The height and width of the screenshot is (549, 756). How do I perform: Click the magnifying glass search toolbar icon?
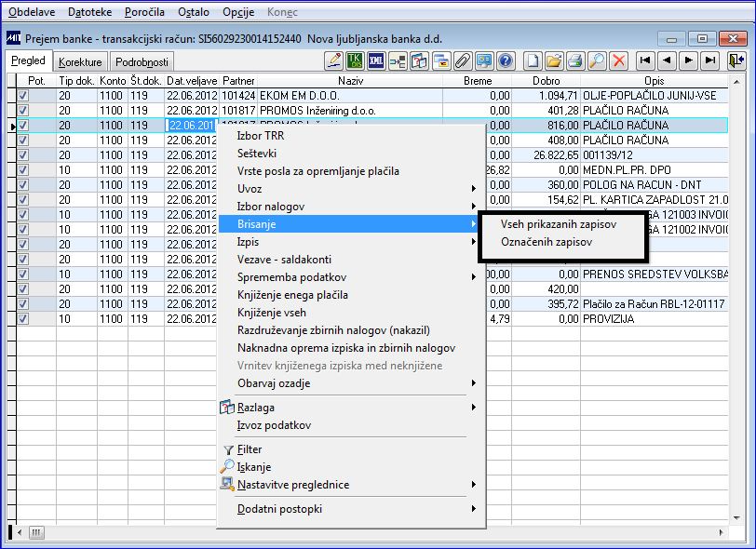(597, 61)
